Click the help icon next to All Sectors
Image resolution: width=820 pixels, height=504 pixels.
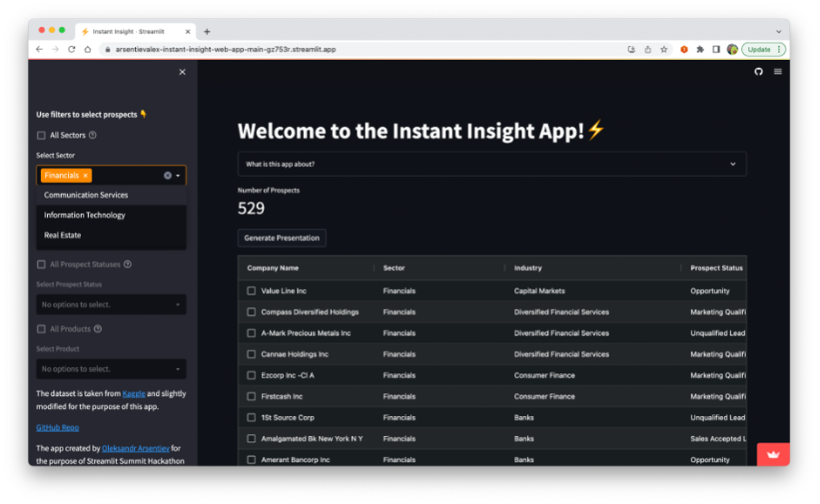click(93, 135)
